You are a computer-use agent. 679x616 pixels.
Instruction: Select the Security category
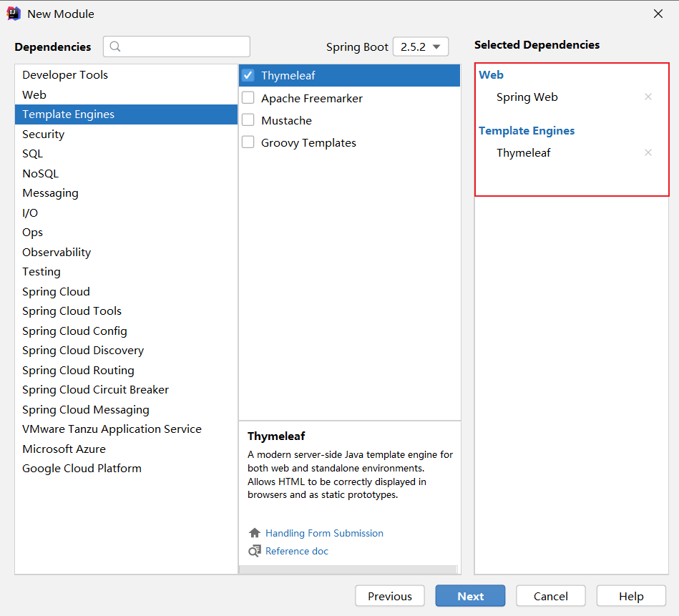point(43,134)
